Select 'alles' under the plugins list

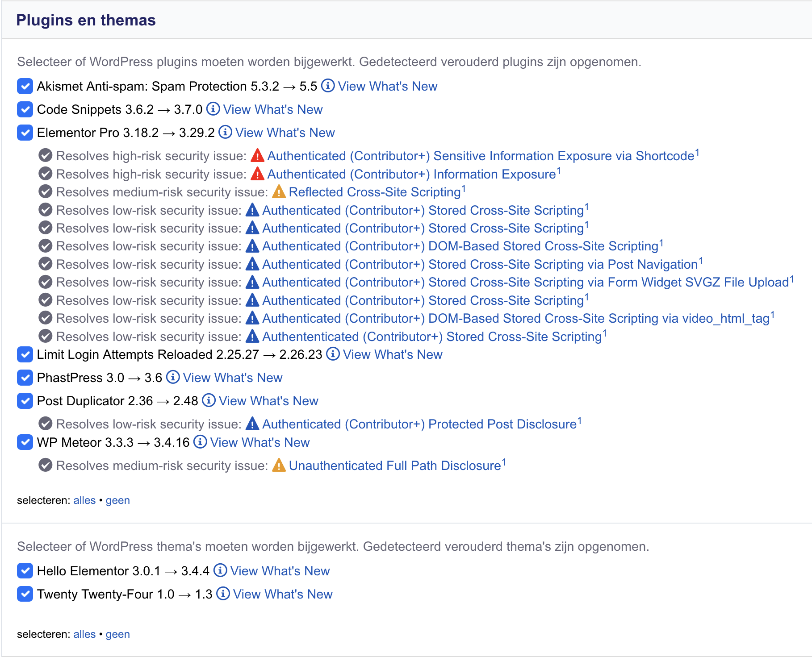pyautogui.click(x=84, y=500)
